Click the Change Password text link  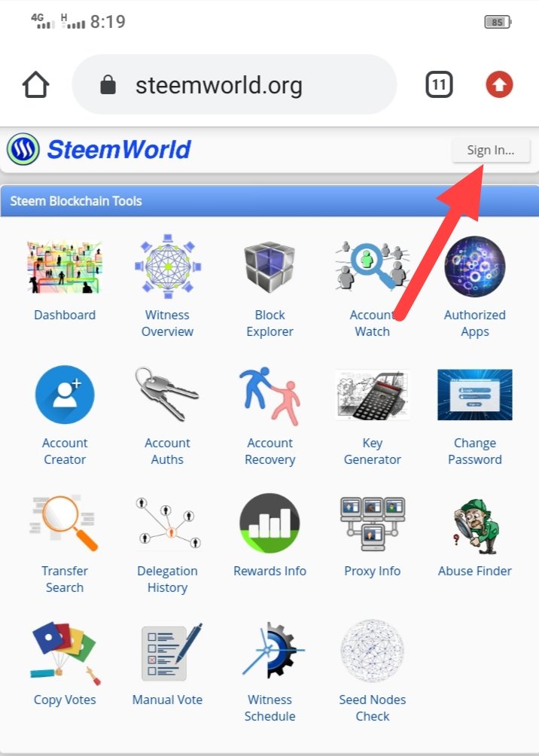[x=475, y=451]
